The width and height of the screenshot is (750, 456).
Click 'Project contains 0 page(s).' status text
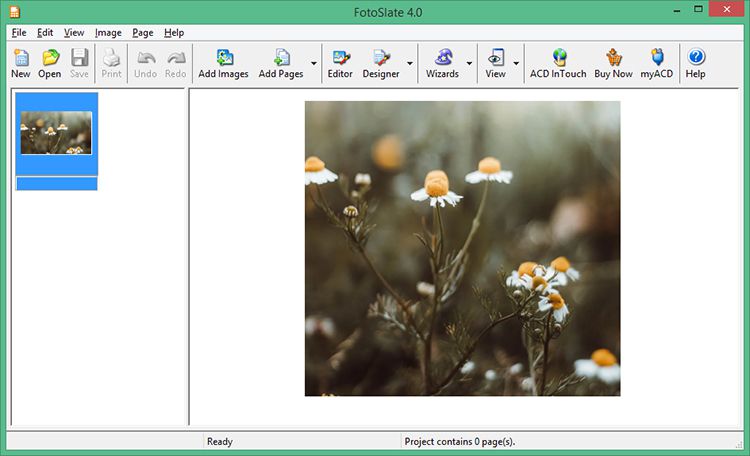(x=460, y=442)
